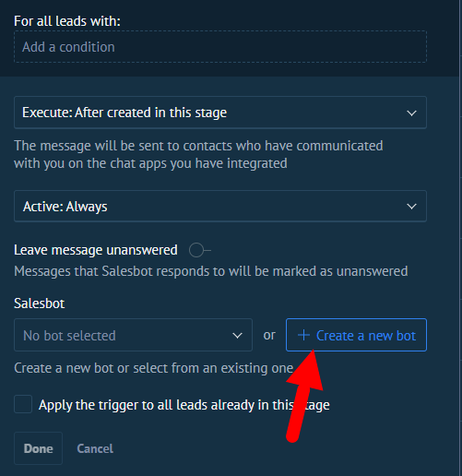Open the 'Execute: After created in this stage' dropdown

(x=220, y=113)
